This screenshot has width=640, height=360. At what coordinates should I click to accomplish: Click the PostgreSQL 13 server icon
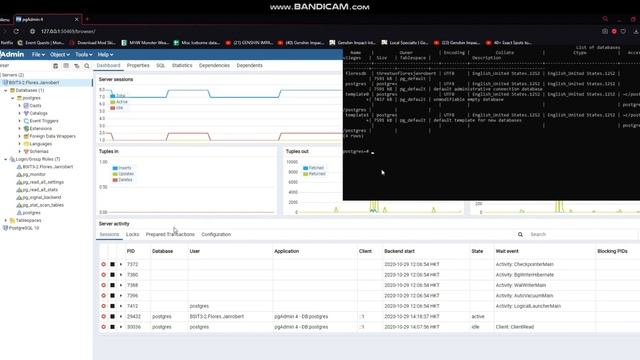pyautogui.click(x=5, y=228)
